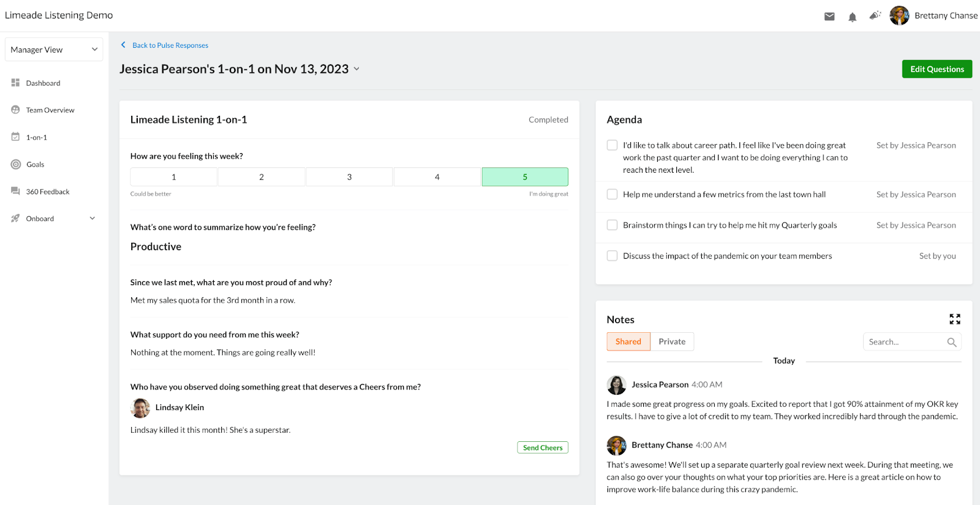Click the Goals target icon
Image resolution: width=980 pixels, height=505 pixels.
point(16,164)
